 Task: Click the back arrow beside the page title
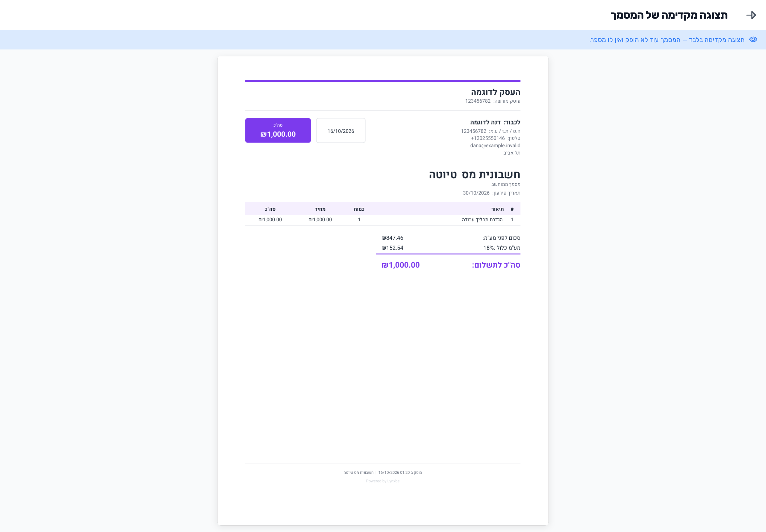click(751, 15)
